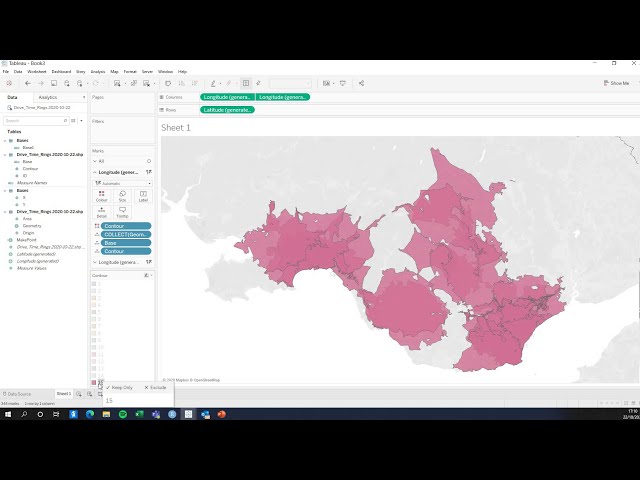Open the Analytics pane dropdown arrow
The width and height of the screenshot is (640, 480).
coord(84,97)
